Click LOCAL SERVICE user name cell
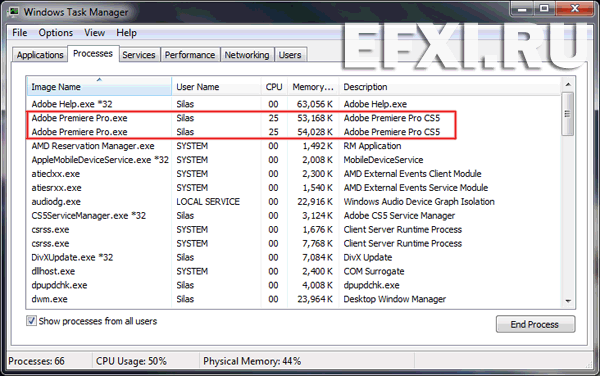Screen dimensions: 600x376 pyautogui.click(x=208, y=202)
